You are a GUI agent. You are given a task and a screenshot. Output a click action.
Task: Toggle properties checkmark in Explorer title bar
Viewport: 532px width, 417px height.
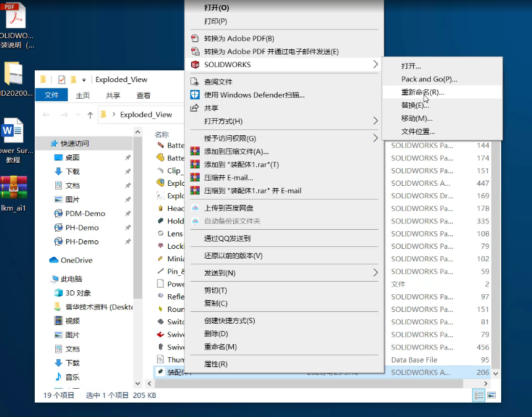(62, 79)
